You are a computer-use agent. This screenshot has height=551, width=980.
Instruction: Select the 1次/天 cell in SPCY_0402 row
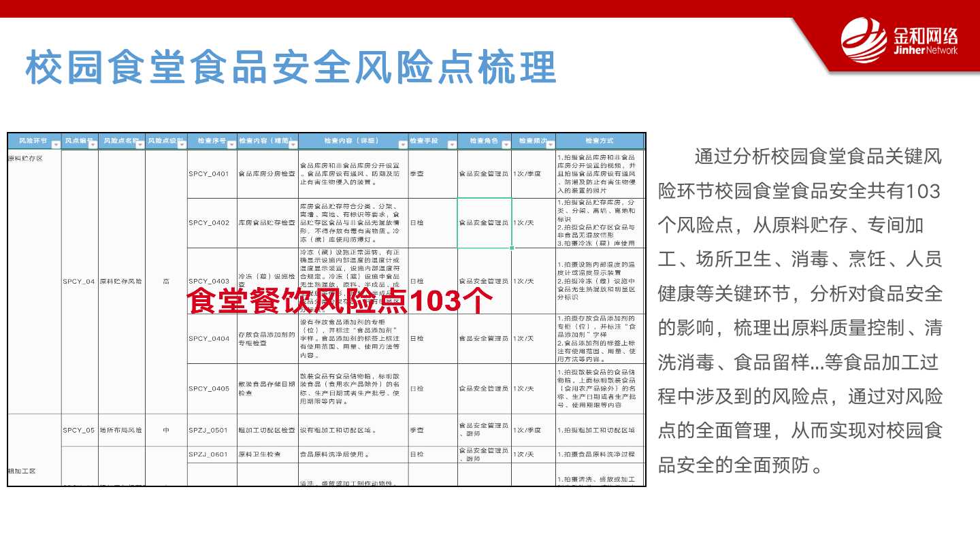pos(533,223)
